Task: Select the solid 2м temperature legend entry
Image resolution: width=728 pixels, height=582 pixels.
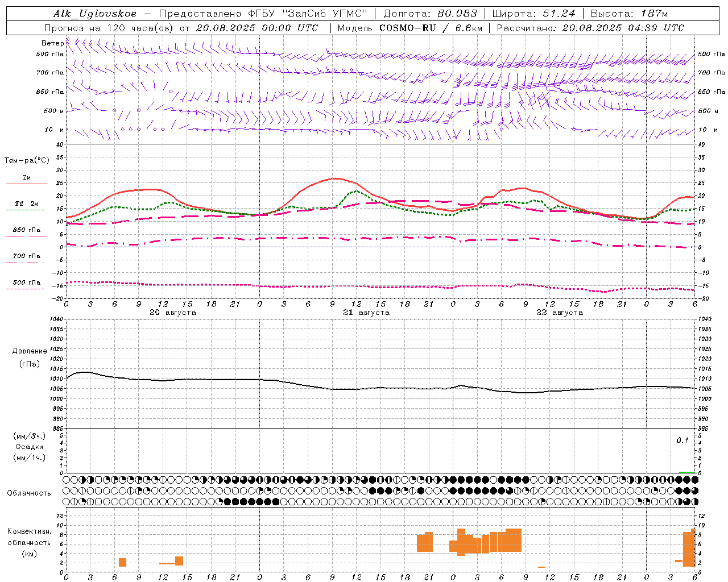Action: (x=26, y=180)
